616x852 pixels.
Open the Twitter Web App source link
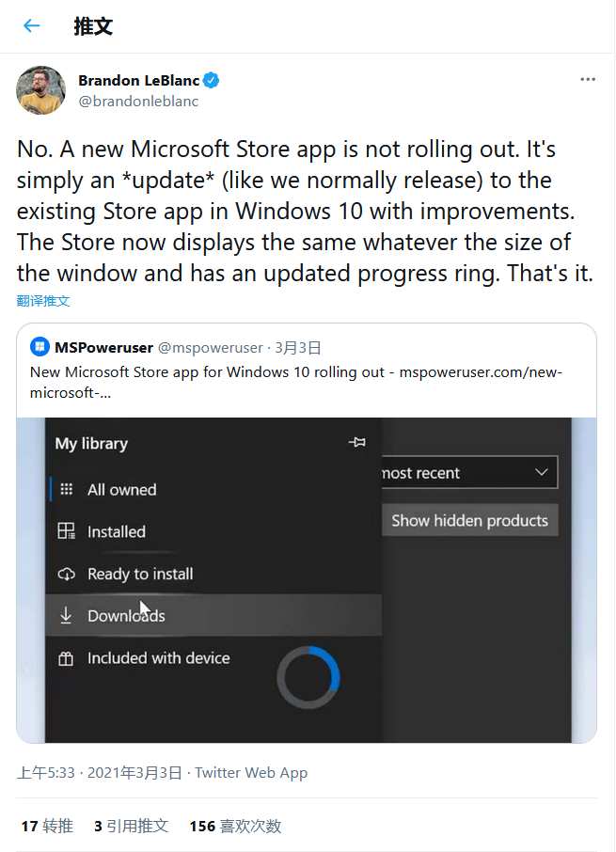251,773
